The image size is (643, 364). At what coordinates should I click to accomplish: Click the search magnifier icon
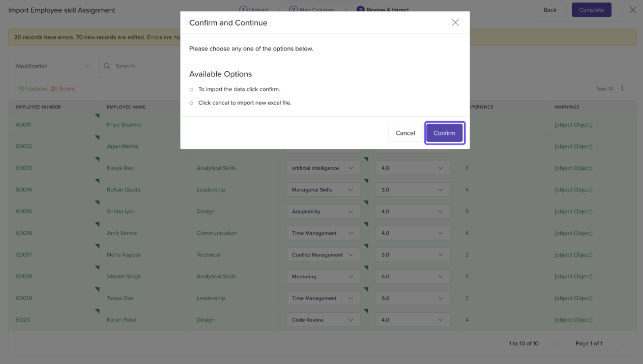(107, 66)
